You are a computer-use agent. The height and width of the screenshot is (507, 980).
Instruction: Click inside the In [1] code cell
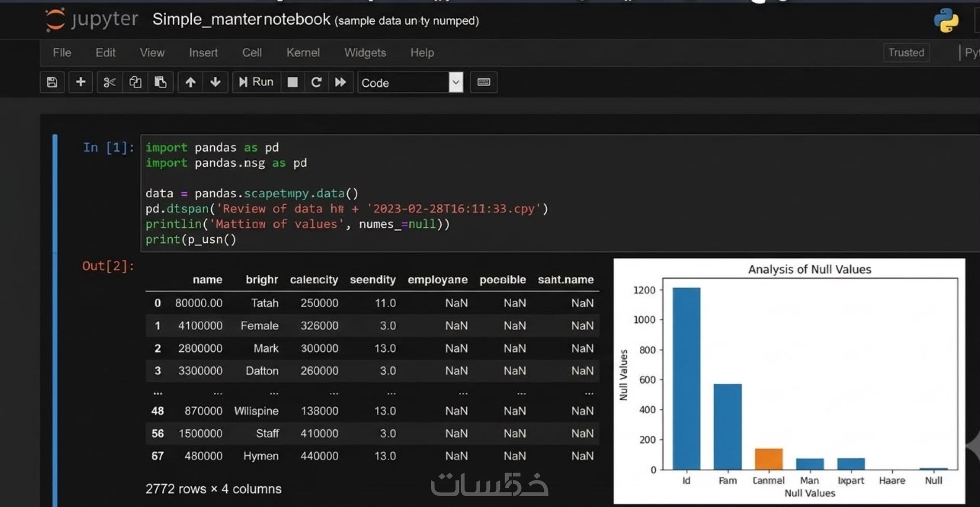[560, 193]
